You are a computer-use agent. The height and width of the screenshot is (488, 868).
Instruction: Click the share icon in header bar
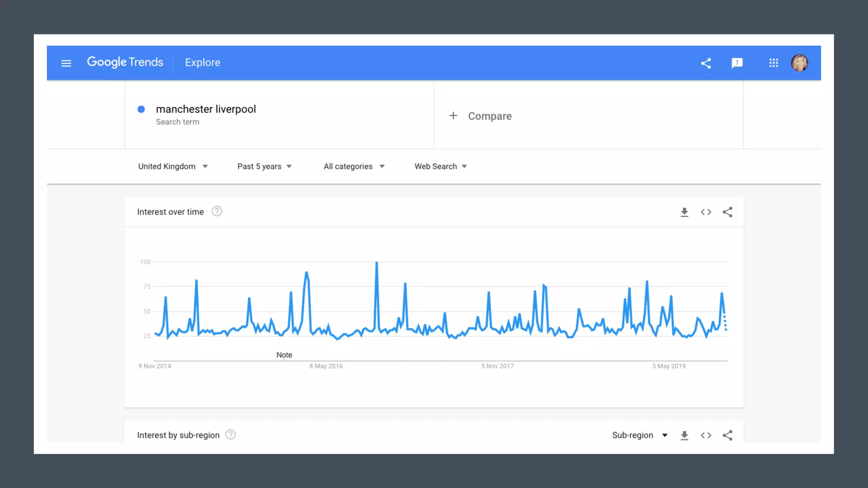[x=706, y=63]
